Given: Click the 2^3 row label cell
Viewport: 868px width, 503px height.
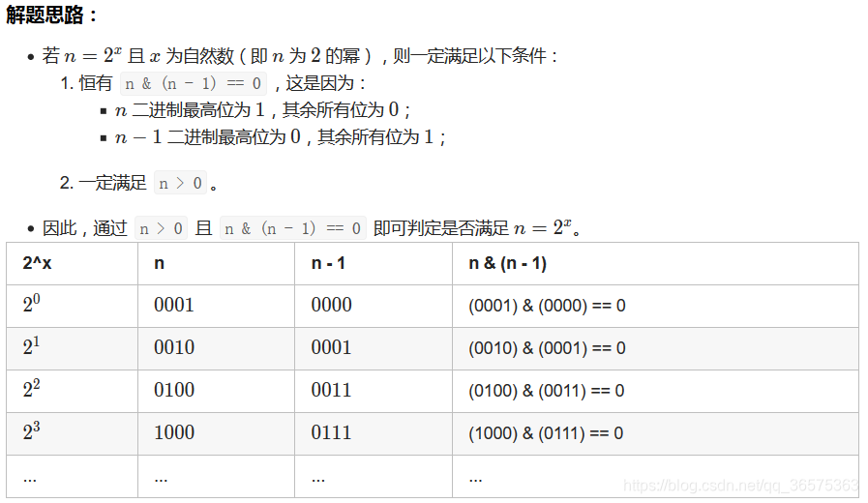Looking at the screenshot, I should (72, 433).
